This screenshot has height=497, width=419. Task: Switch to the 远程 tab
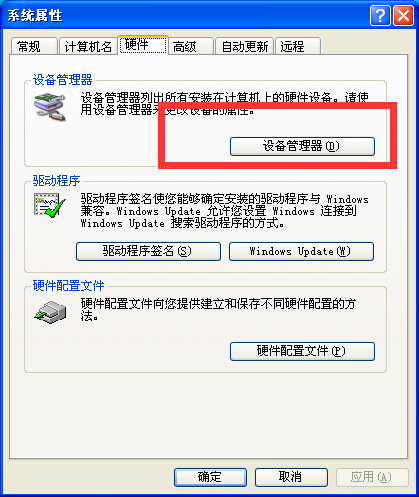(x=298, y=46)
